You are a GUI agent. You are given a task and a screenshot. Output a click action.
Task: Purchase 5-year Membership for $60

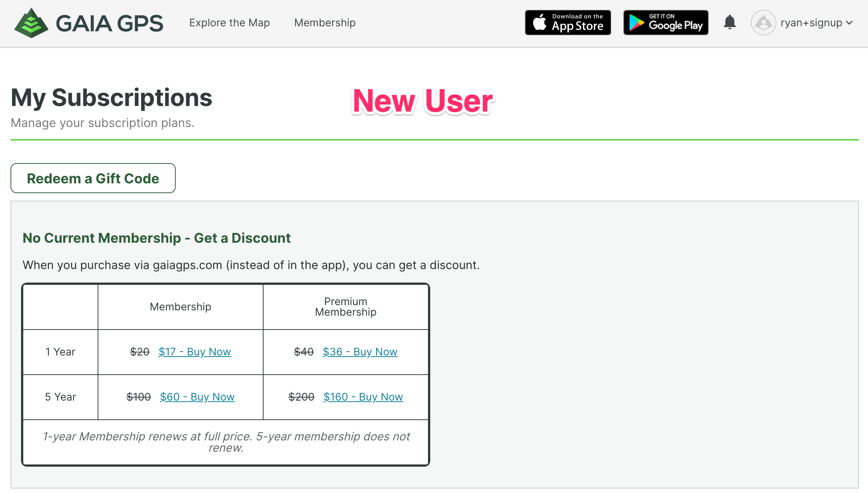(x=197, y=396)
